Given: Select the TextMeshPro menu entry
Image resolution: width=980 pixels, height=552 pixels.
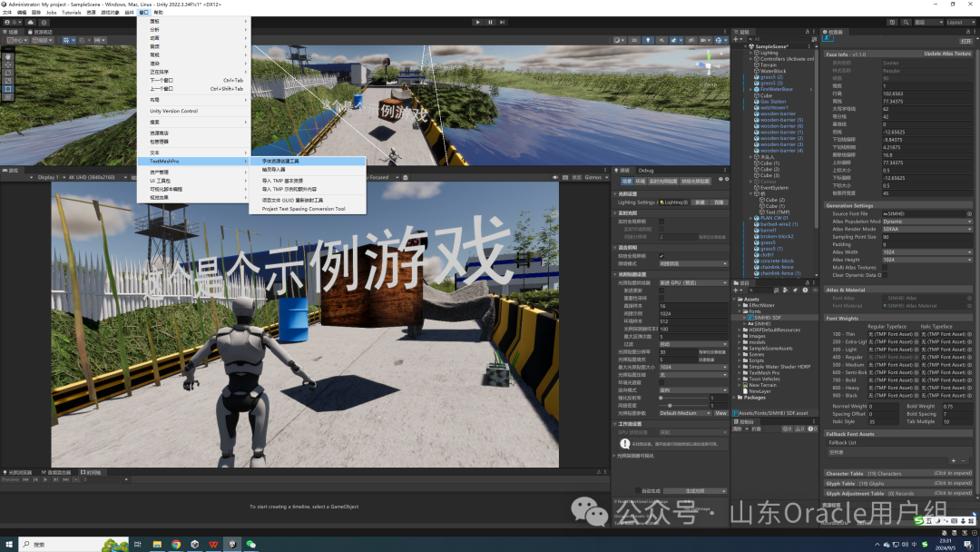Looking at the screenshot, I should [x=194, y=162].
